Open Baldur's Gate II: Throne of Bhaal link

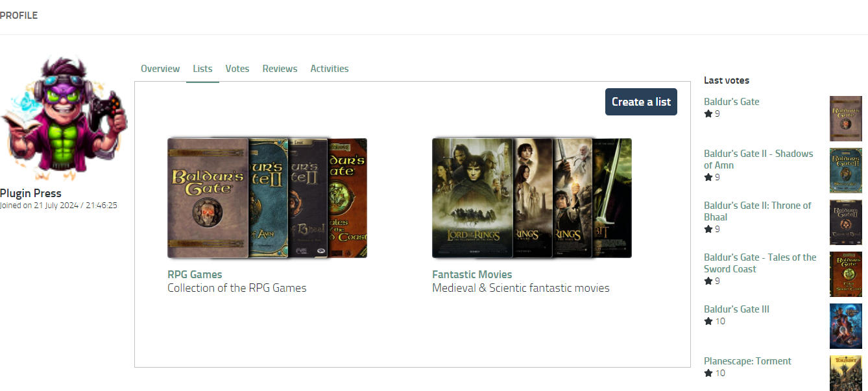pyautogui.click(x=758, y=211)
